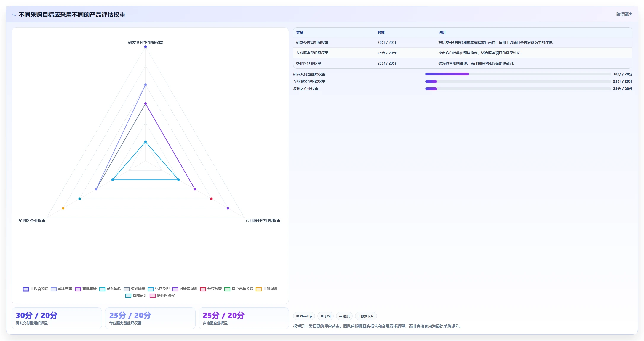Click the footnote starting 权重是三类情景

pos(378,326)
